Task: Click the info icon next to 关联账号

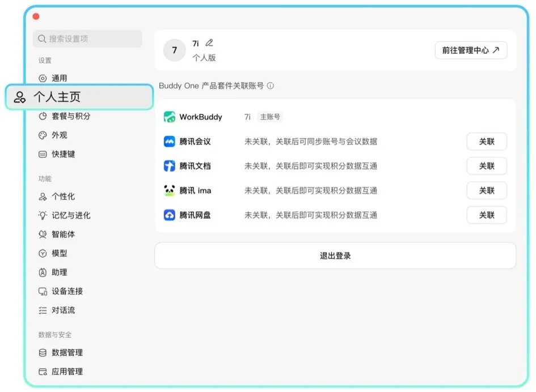Action: tap(271, 86)
